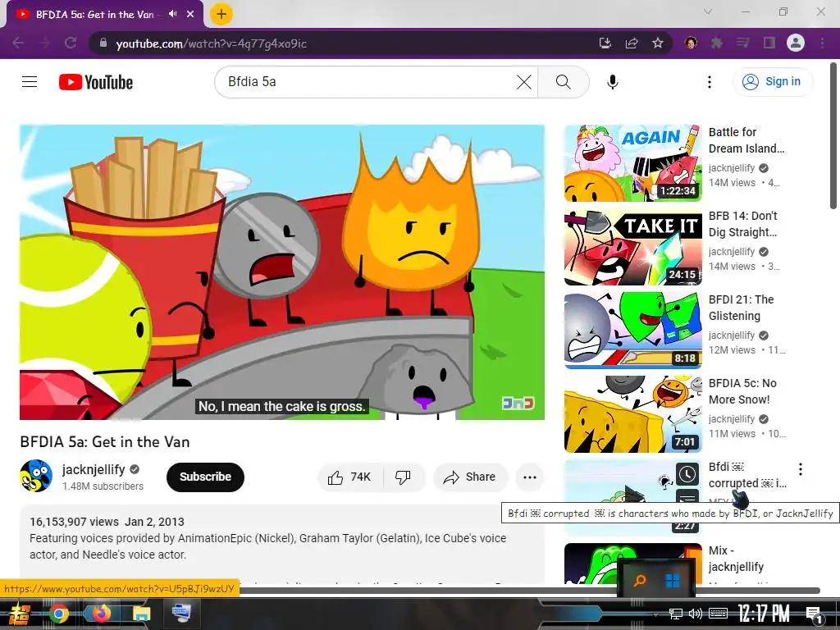The width and height of the screenshot is (840, 630).
Task: Open more actions ellipsis under the video
Action: click(529, 477)
